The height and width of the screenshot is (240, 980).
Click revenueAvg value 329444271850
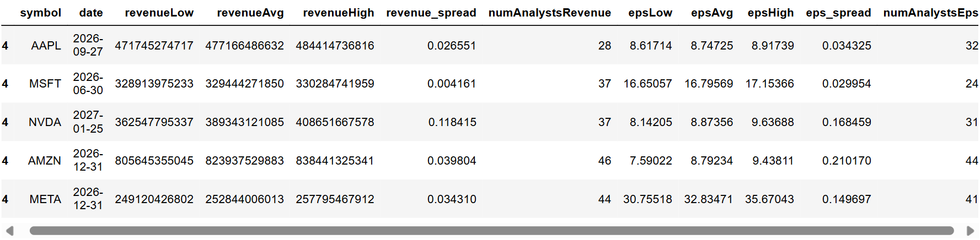pos(245,84)
